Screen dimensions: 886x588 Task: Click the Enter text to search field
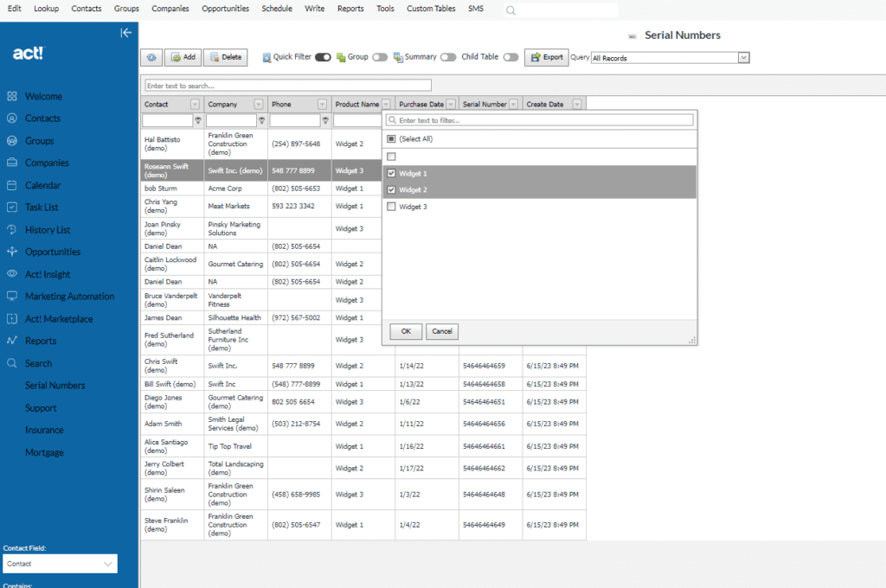pos(288,86)
